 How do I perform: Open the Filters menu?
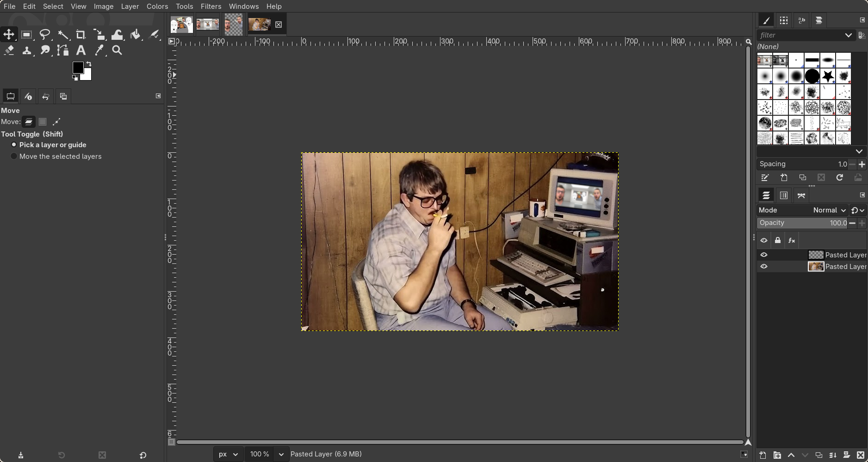(211, 6)
